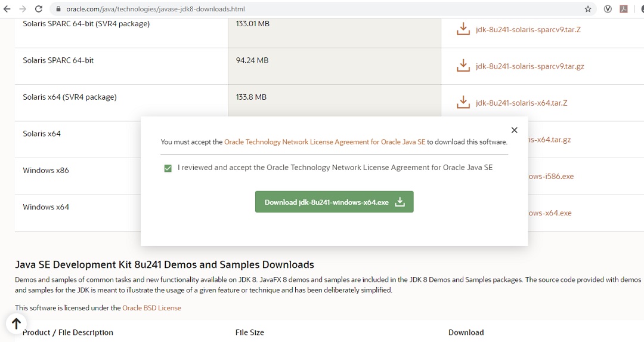Click the Product / File Description header

pyautogui.click(x=68, y=332)
